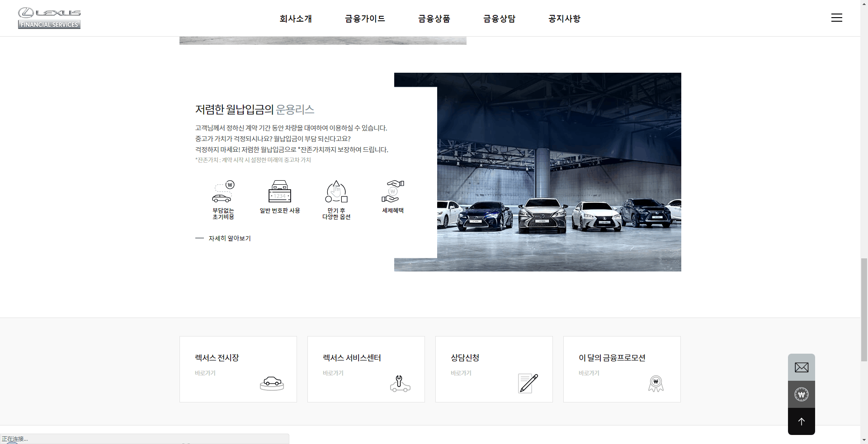Click the scrollbar up arrow
This screenshot has width=868, height=444.
click(x=864, y=3)
